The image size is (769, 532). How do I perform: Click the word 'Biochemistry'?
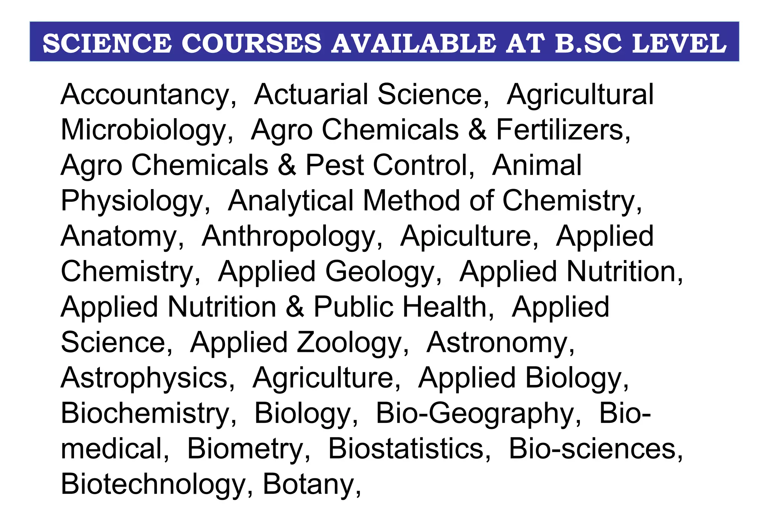pyautogui.click(x=145, y=413)
